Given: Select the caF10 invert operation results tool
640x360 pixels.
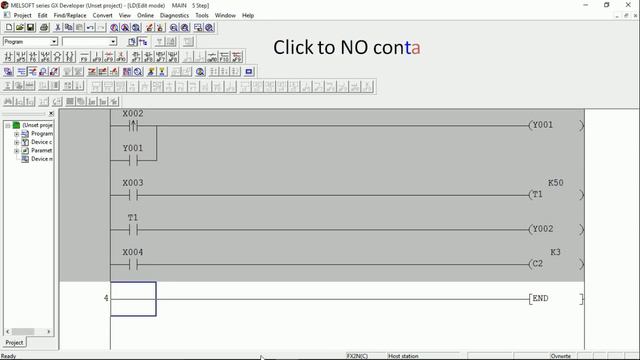Looking at the screenshot, I should (x=212, y=56).
